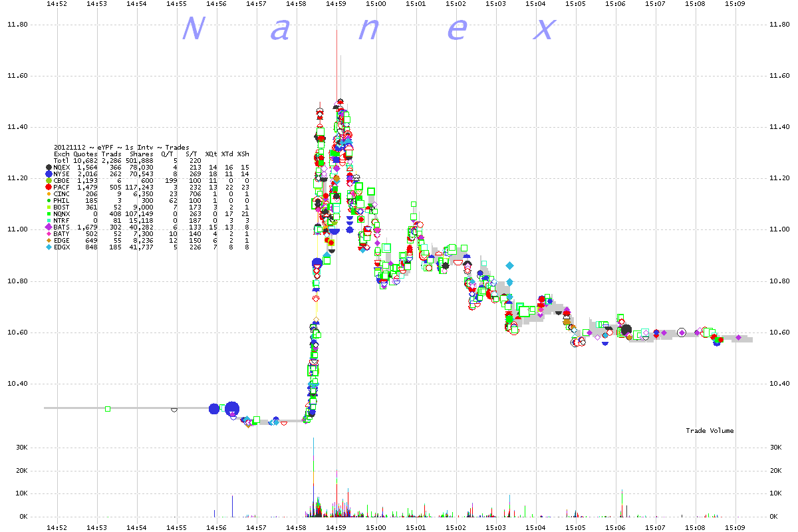The height and width of the screenshot is (532, 798).
Task: Click the red PACF legend circle
Action: click(x=49, y=187)
